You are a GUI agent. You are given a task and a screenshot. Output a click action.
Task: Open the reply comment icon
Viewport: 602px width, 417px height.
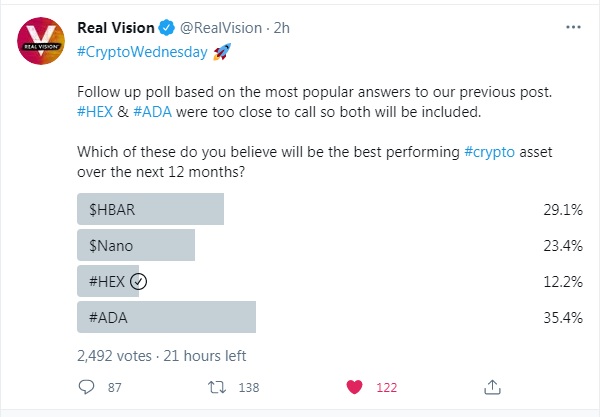[x=86, y=387]
